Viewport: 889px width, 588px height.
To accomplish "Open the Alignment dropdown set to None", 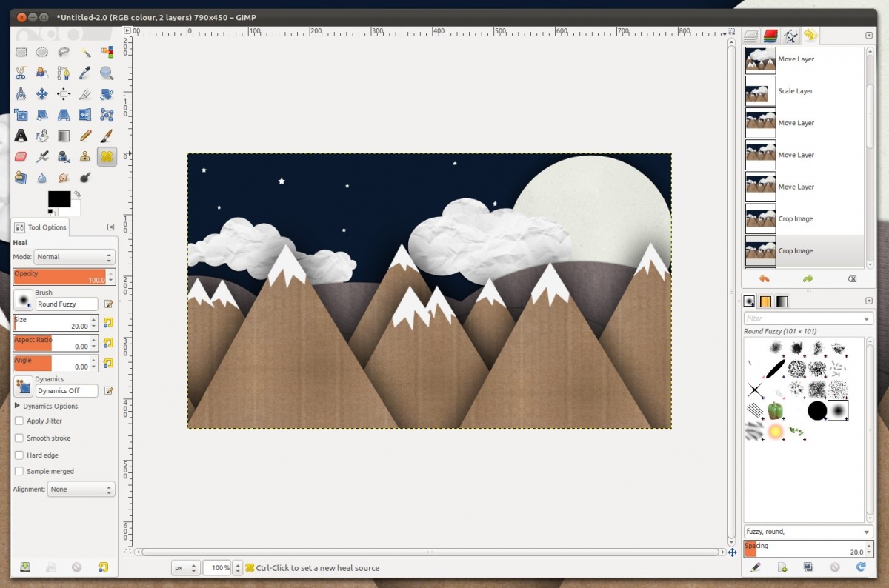I will pos(81,490).
